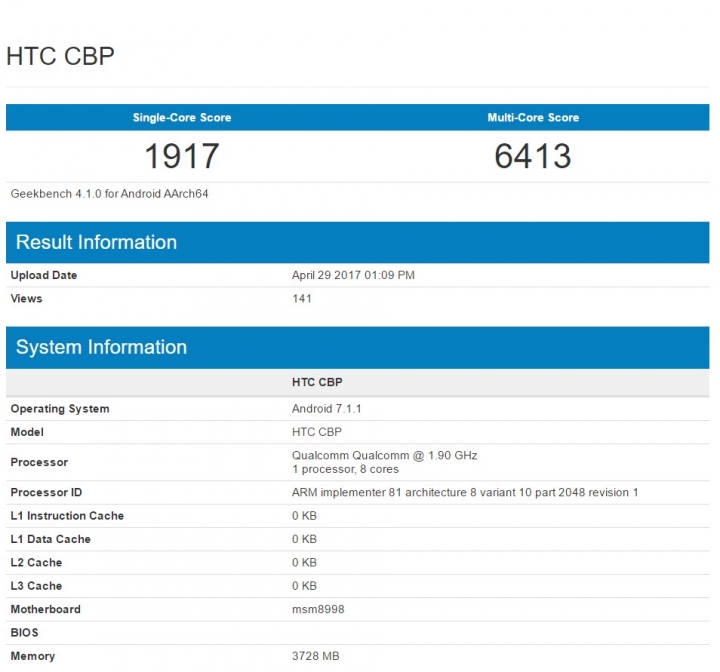Click the HTC CBP page title

click(60, 56)
